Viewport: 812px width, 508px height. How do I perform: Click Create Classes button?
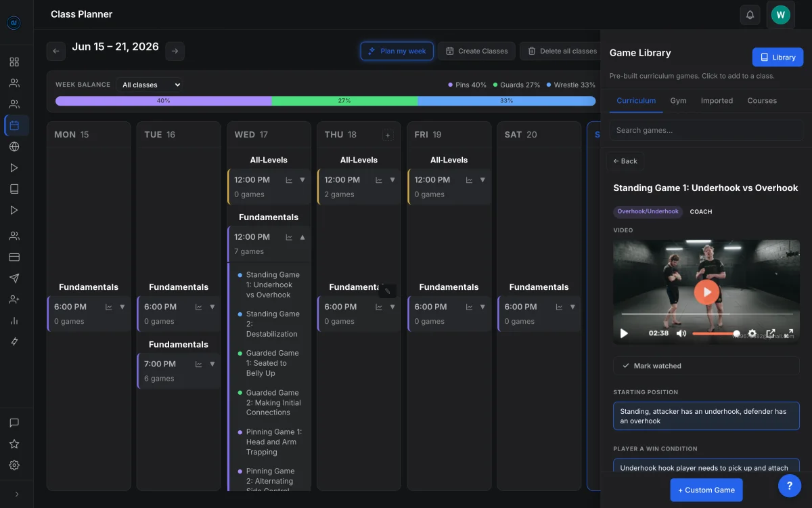(x=476, y=51)
